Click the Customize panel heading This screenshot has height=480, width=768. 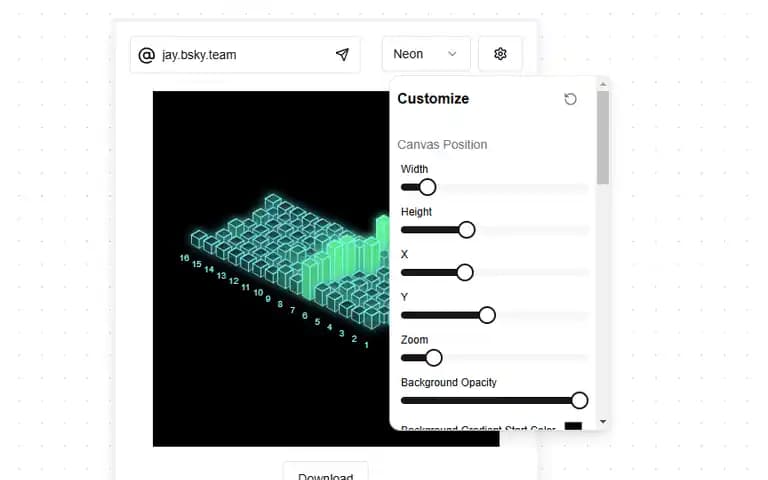pyautogui.click(x=433, y=99)
